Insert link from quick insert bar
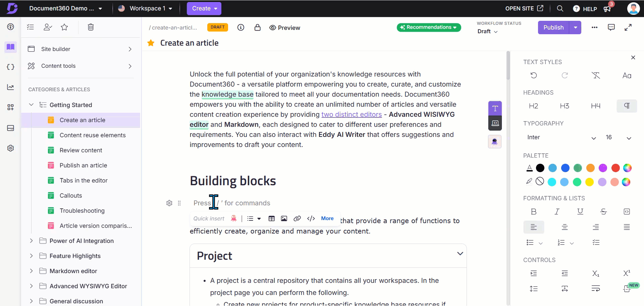The width and height of the screenshot is (644, 306). coord(297,218)
